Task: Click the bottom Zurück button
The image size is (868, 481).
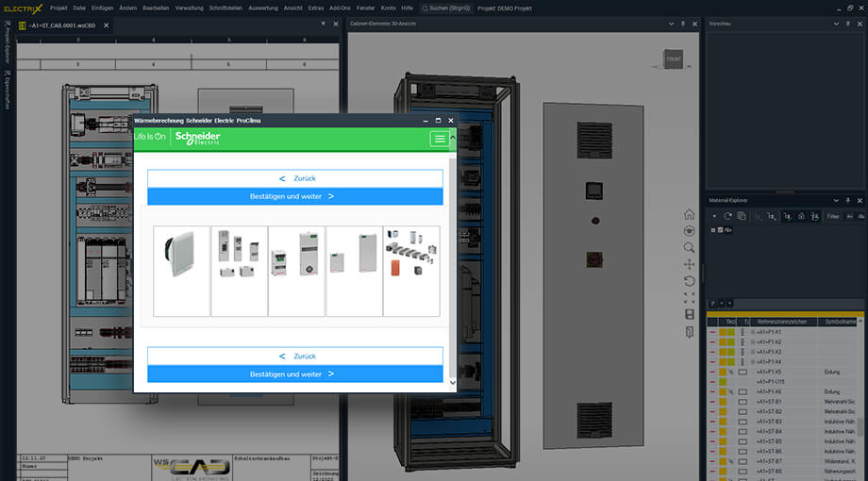Action: (x=294, y=357)
